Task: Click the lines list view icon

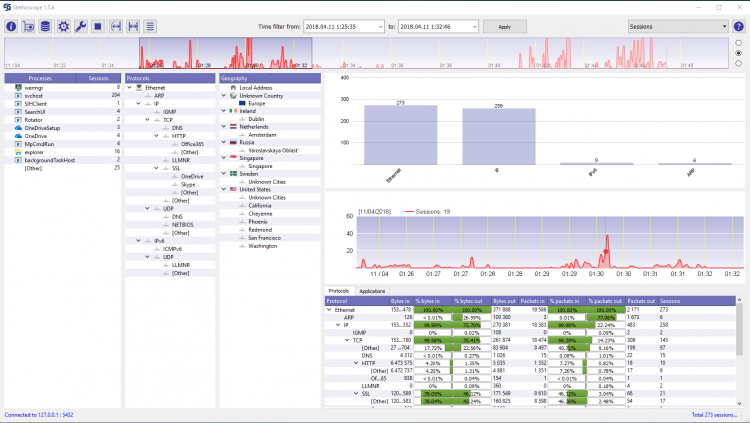Action: [x=150, y=26]
